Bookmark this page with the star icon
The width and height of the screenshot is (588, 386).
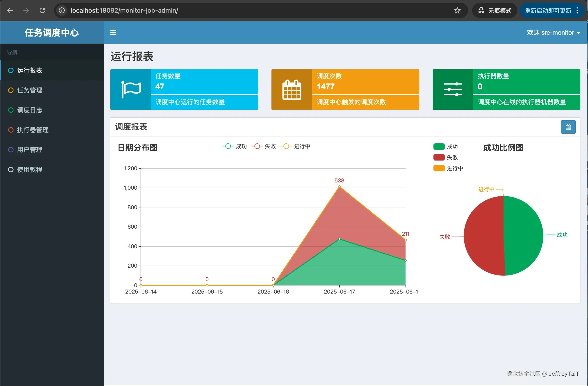457,10
